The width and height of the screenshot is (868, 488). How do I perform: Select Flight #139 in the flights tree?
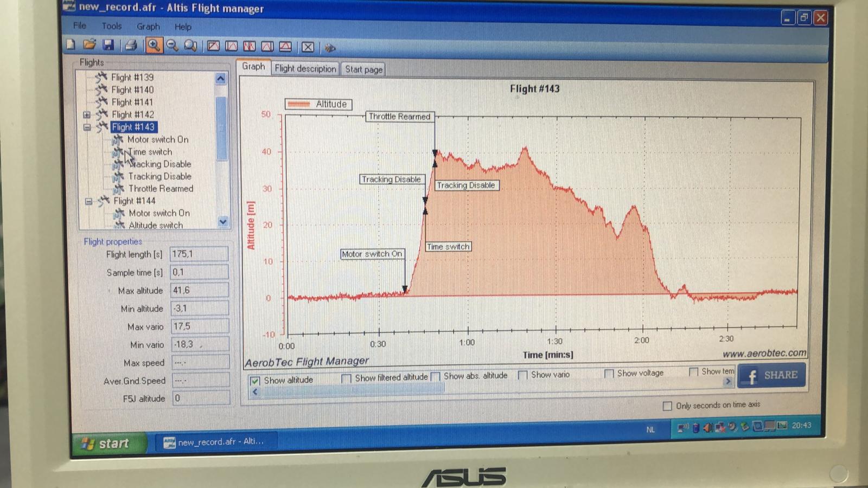(x=132, y=78)
